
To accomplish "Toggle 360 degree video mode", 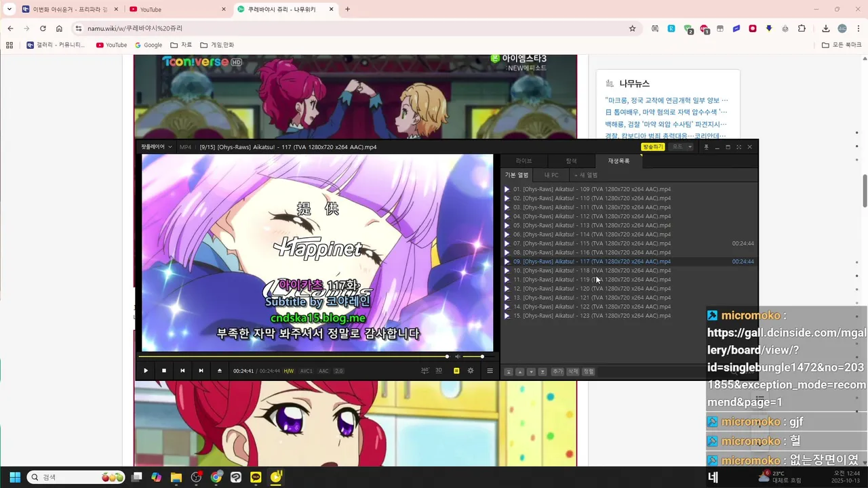I will pos(425,371).
